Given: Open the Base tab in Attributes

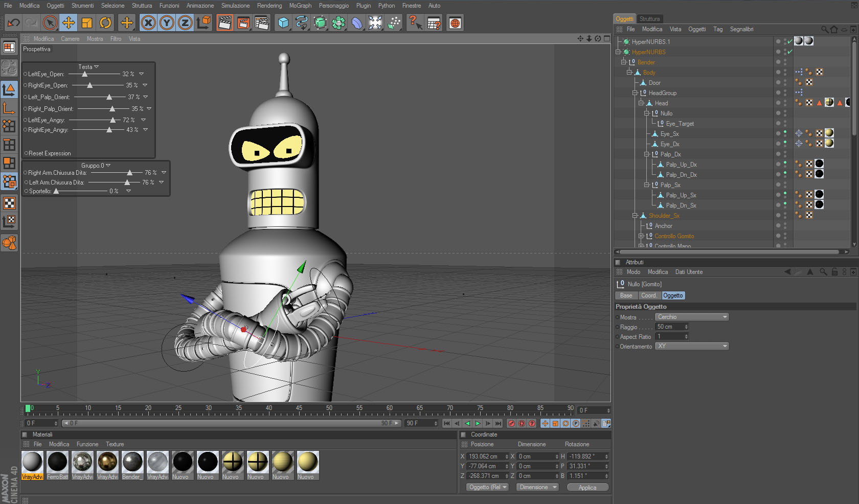Looking at the screenshot, I should pyautogui.click(x=626, y=295).
